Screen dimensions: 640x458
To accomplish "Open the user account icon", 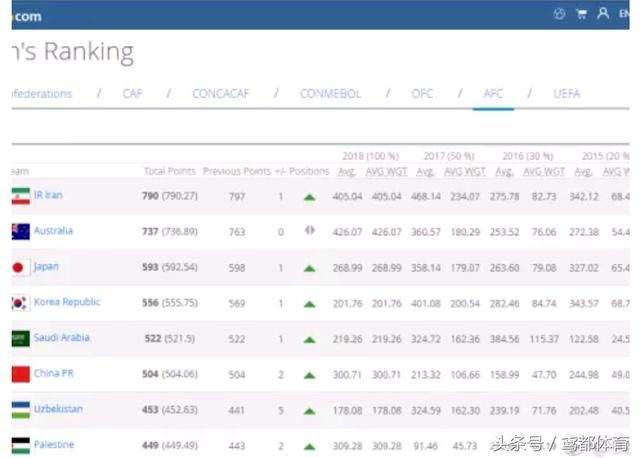I will coord(602,14).
